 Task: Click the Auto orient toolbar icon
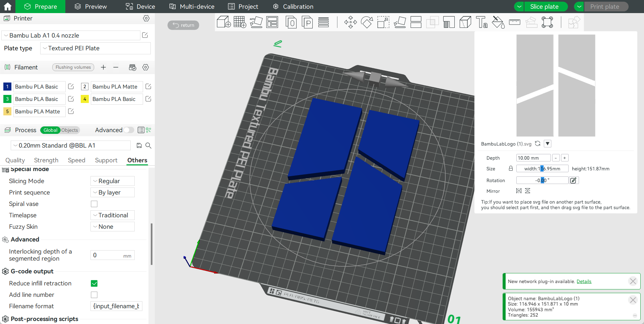click(x=256, y=22)
